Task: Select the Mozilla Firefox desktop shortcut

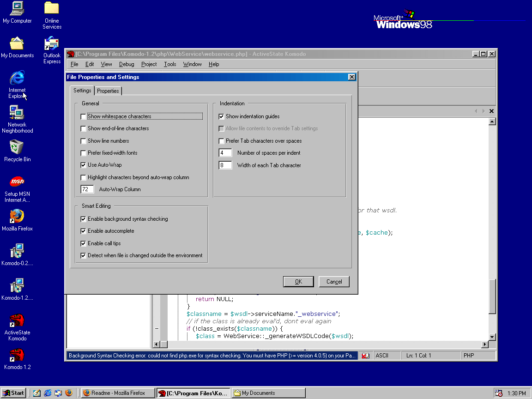Action: pos(17,220)
